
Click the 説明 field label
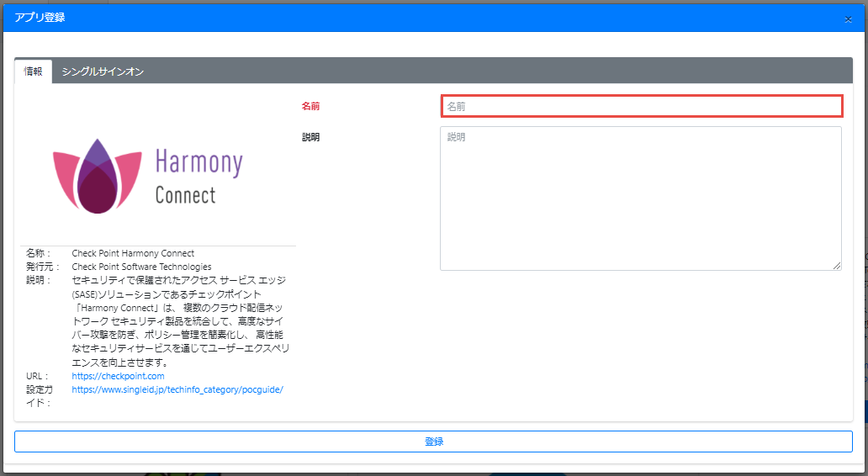(x=310, y=136)
